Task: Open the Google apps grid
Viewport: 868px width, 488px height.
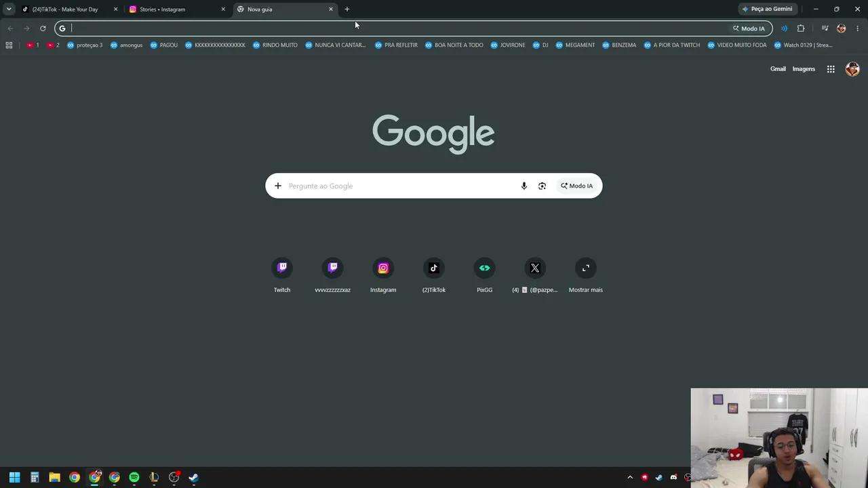Action: click(x=831, y=69)
